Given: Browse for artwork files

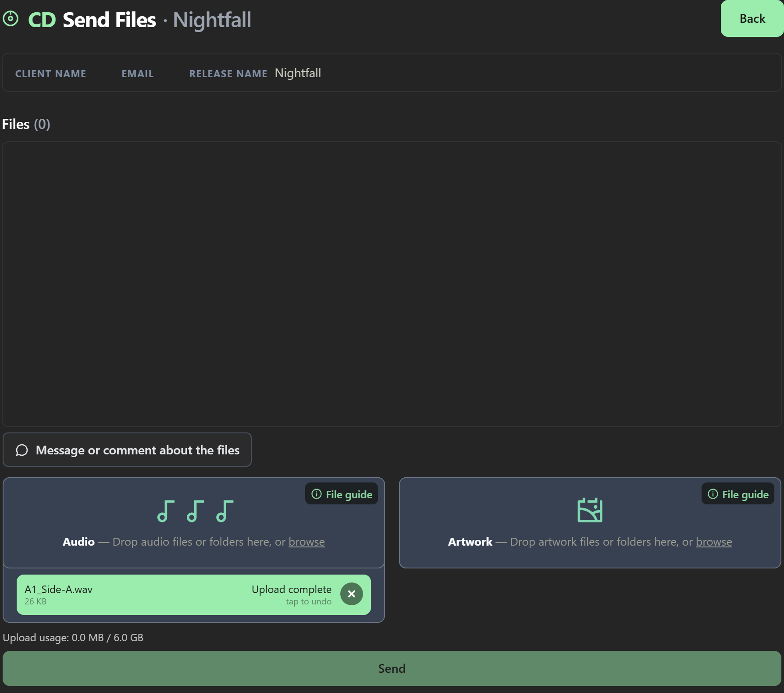Looking at the screenshot, I should tap(714, 542).
